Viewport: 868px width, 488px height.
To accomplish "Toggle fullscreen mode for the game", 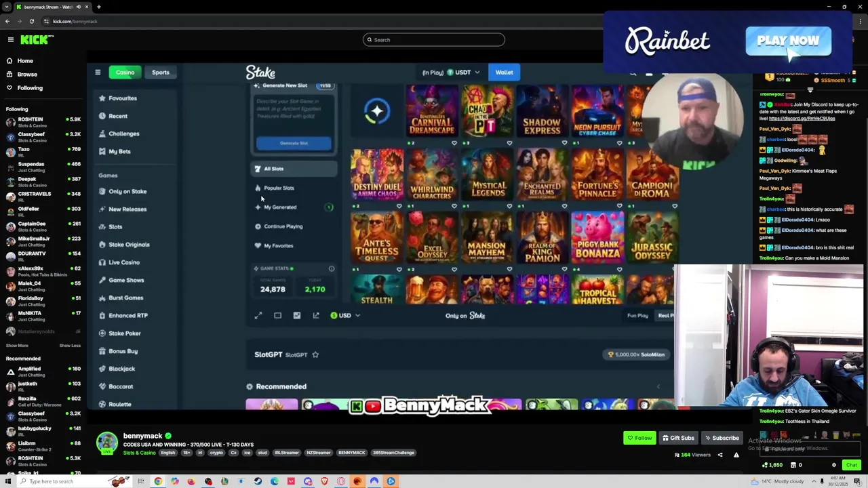I will click(258, 316).
